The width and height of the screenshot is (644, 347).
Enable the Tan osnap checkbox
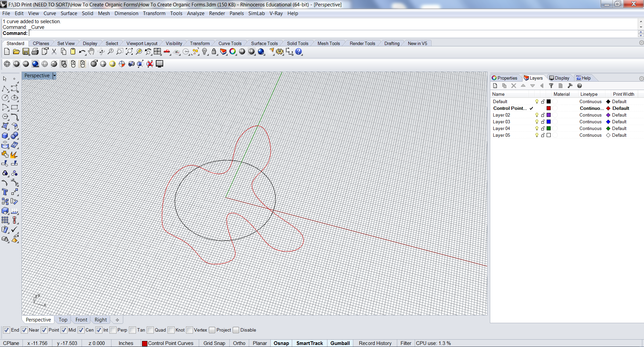[x=133, y=330]
